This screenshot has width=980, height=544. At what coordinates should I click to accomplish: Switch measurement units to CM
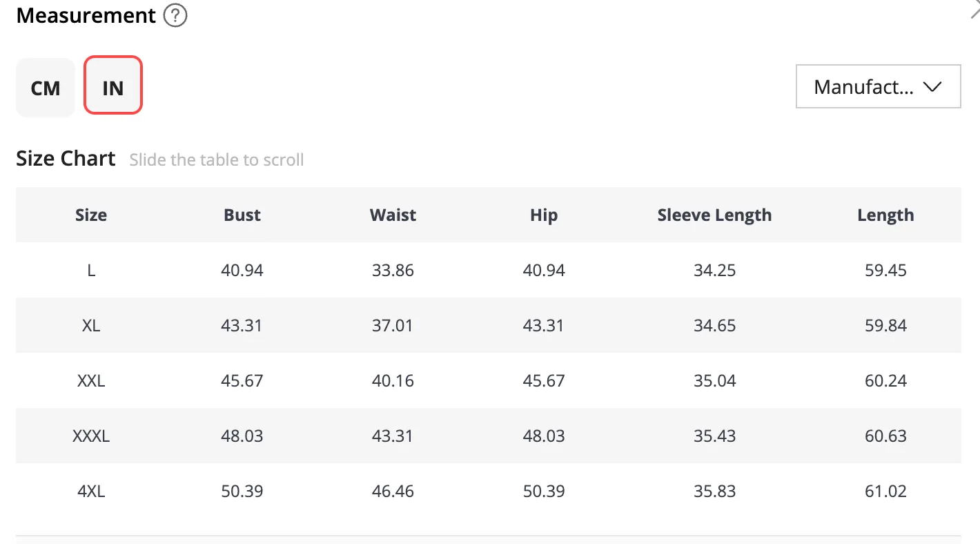[x=46, y=88]
